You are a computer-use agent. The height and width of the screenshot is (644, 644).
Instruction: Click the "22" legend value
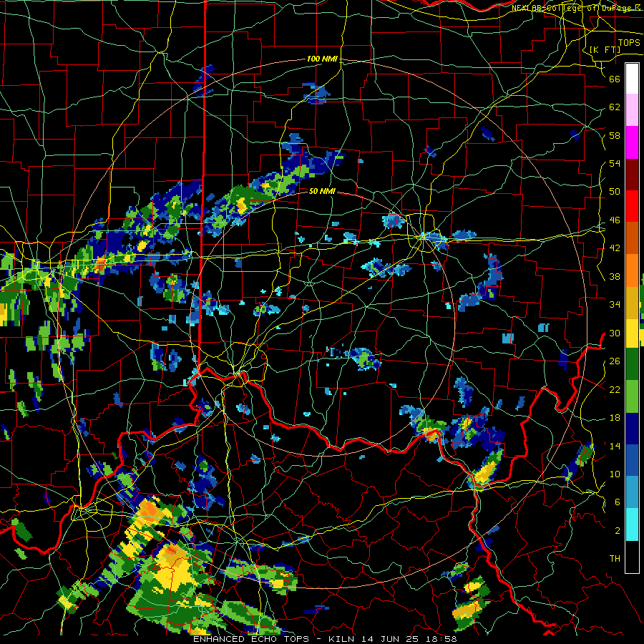(x=615, y=389)
